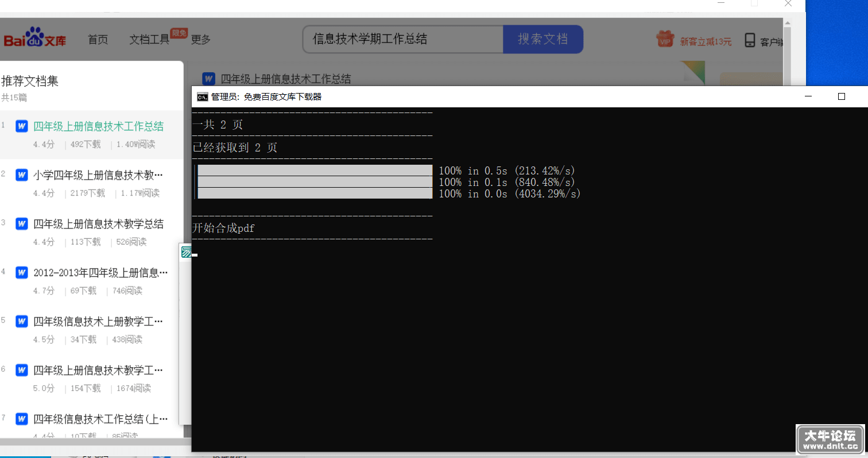Click the 推荐文档集 heading

[x=30, y=81]
